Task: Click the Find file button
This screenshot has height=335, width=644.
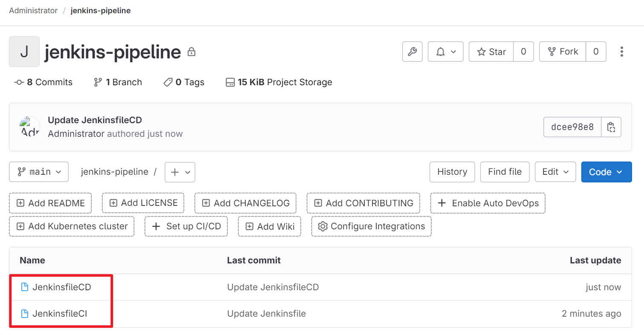Action: point(505,172)
